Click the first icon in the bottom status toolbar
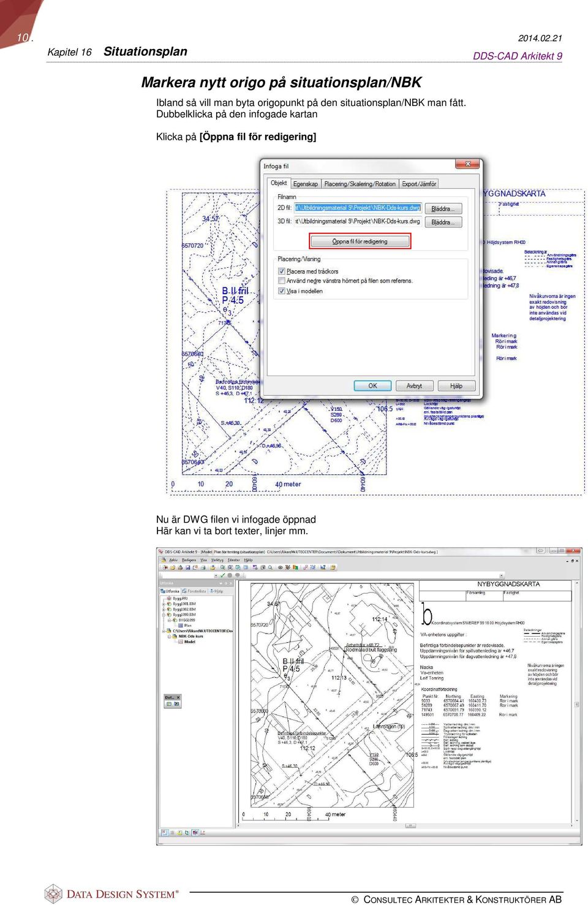 [164, 832]
